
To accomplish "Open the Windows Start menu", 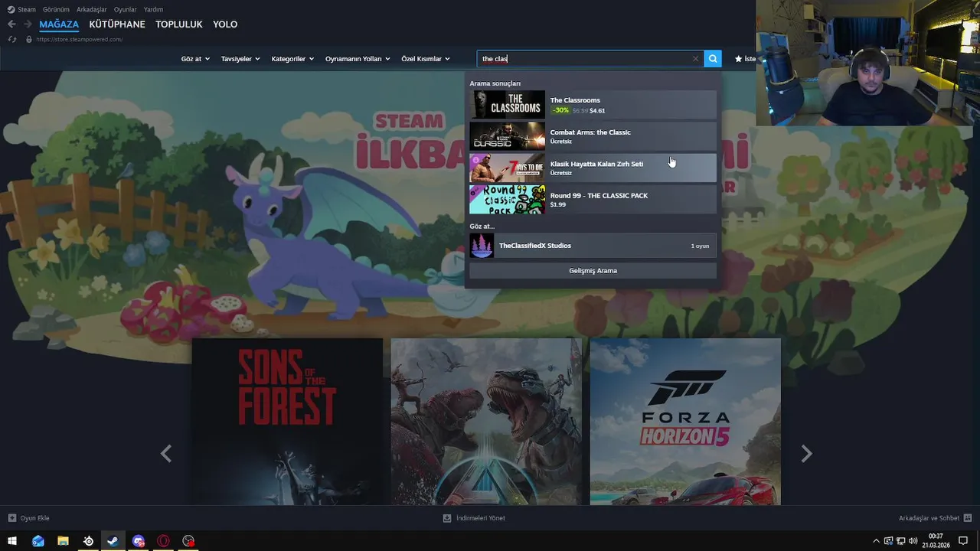I will tap(12, 541).
